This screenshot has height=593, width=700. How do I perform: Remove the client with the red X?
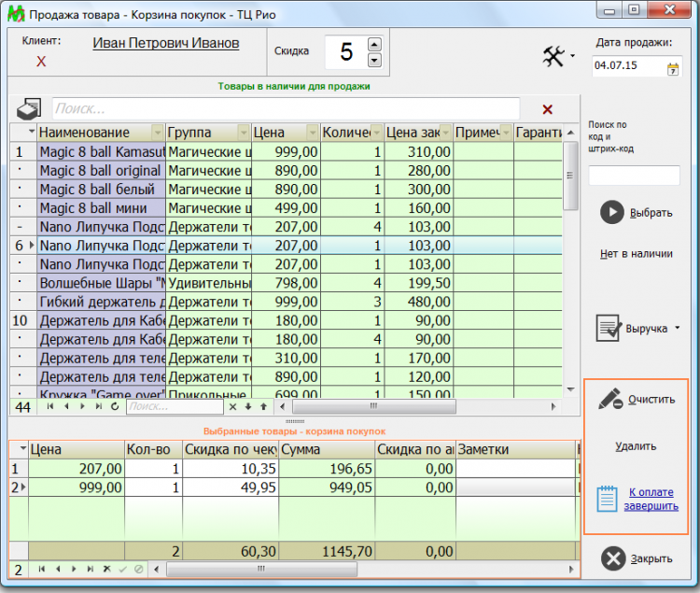pyautogui.click(x=41, y=62)
